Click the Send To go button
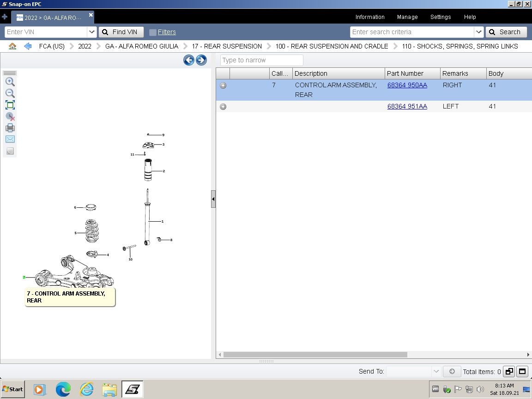Viewport: 532px width, 399px height. point(452,371)
